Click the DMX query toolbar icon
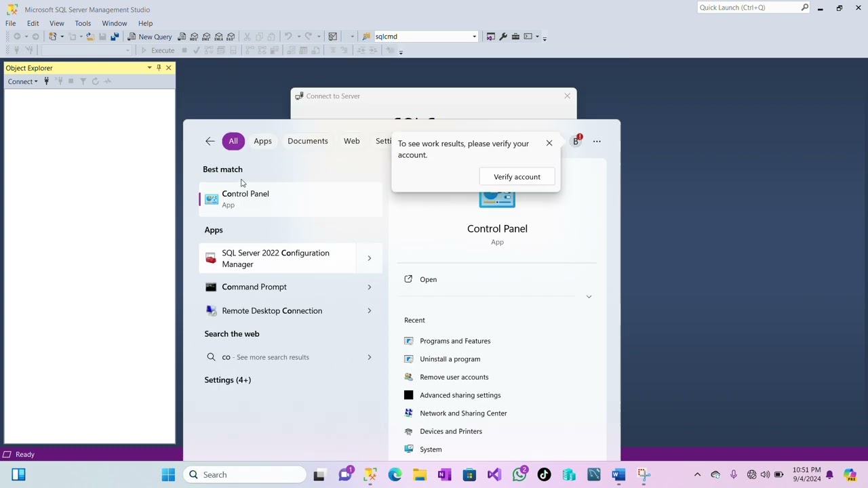Image resolution: width=868 pixels, height=488 pixels. point(207,37)
